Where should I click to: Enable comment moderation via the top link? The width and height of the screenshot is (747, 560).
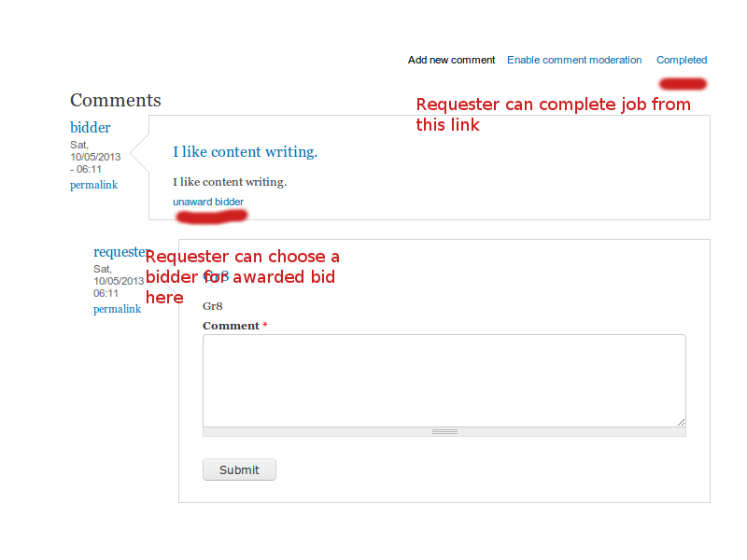(x=574, y=60)
